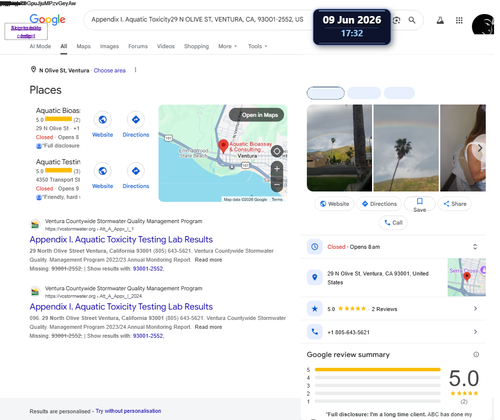Click the Google logo
The height and width of the screenshot is (420, 500).
coord(47,20)
